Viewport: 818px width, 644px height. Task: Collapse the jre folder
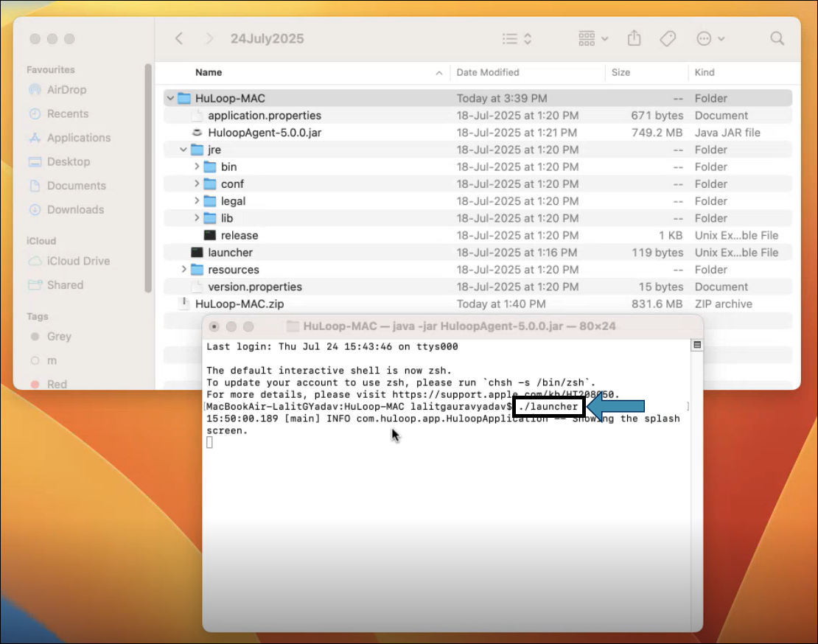[183, 150]
